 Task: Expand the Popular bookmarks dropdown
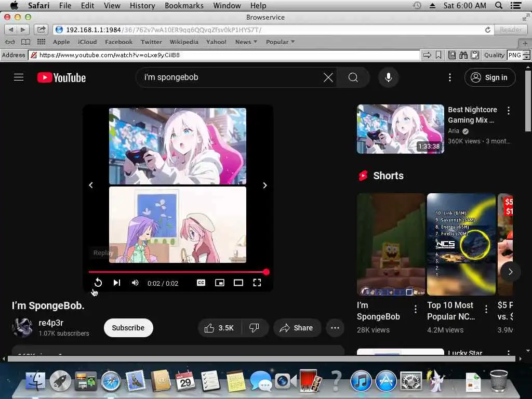pos(280,42)
